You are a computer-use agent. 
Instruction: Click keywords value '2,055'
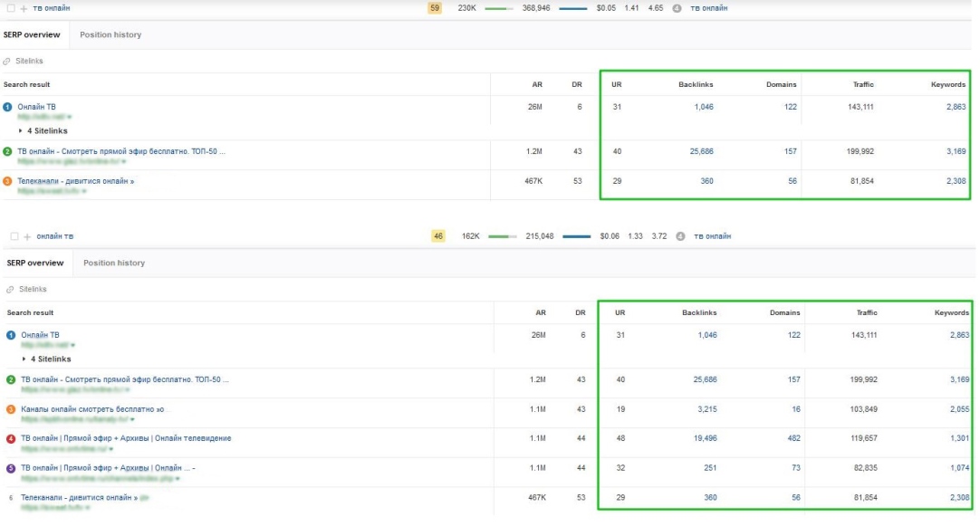959,409
